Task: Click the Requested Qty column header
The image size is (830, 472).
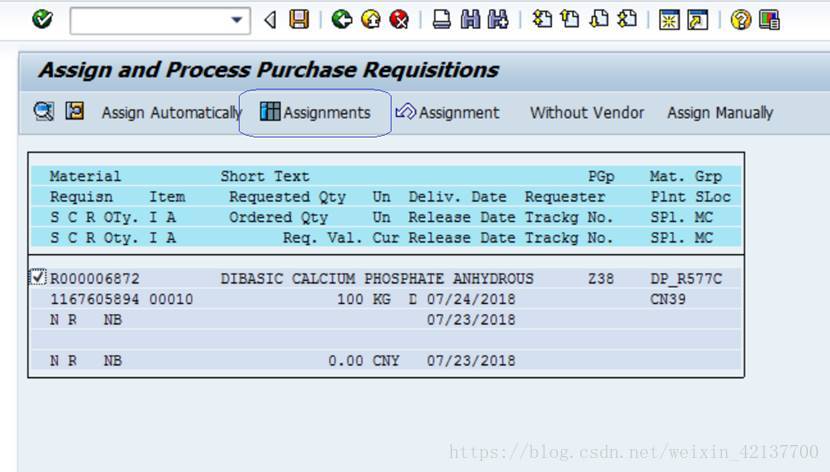Action: [x=287, y=197]
